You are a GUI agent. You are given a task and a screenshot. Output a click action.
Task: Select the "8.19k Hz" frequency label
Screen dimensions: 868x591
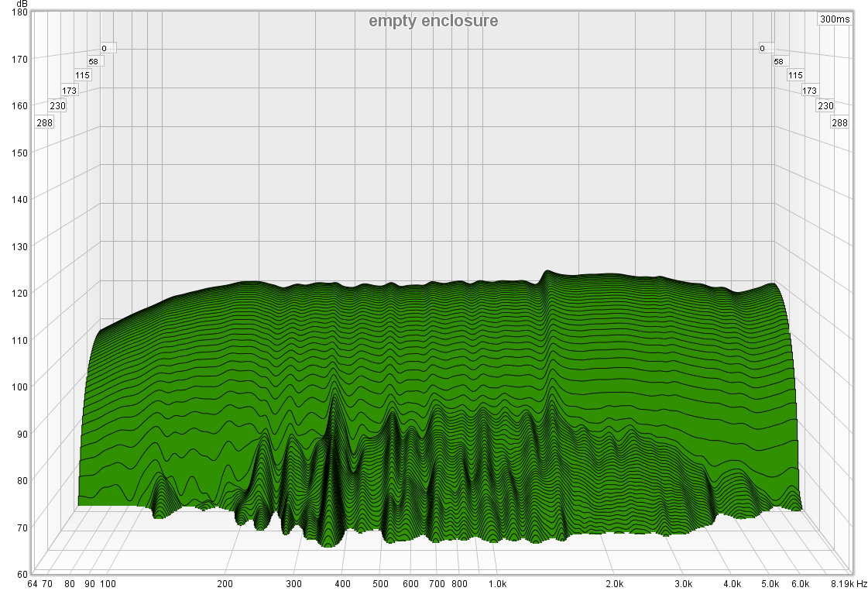[x=849, y=584]
